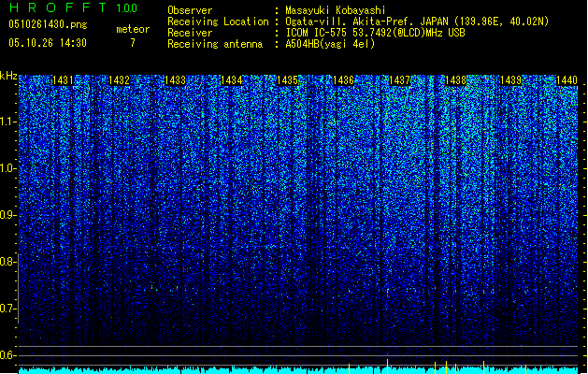
Task: Click the 1438 time label
Action: 455,80
